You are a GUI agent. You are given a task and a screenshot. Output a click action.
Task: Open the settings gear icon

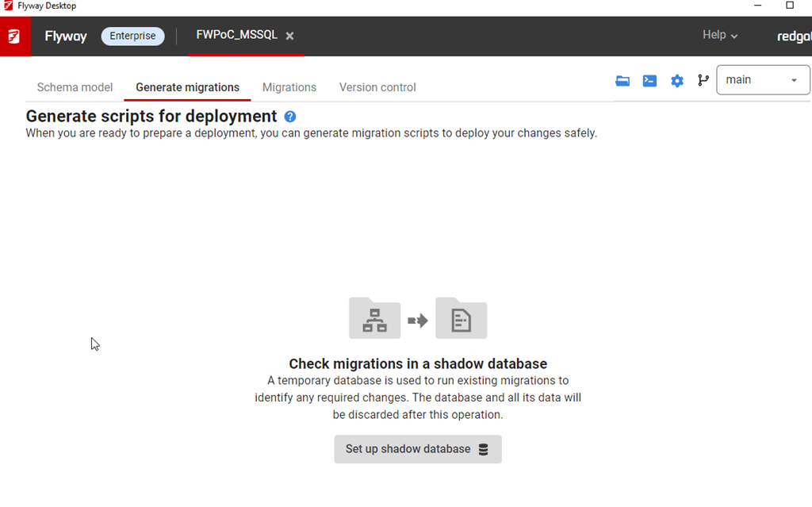(676, 81)
